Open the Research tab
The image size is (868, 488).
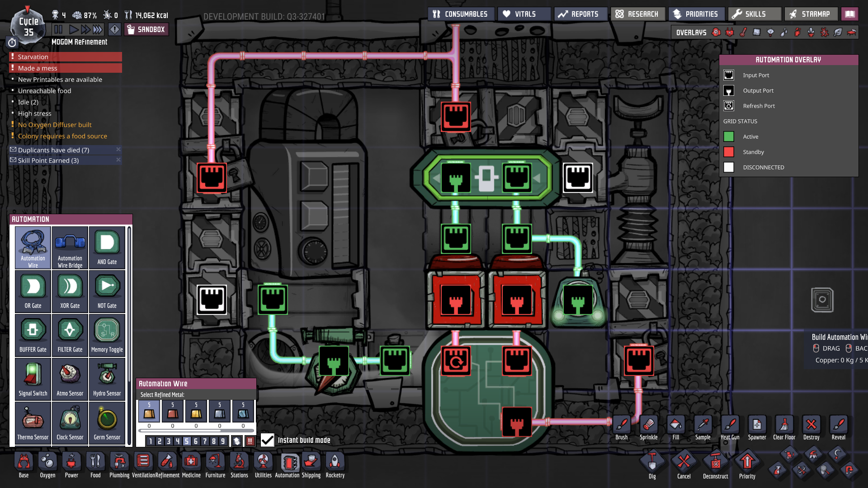click(637, 14)
